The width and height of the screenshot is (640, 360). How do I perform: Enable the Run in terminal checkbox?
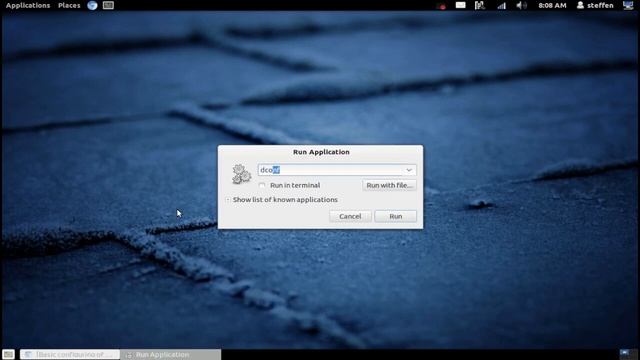coord(262,185)
